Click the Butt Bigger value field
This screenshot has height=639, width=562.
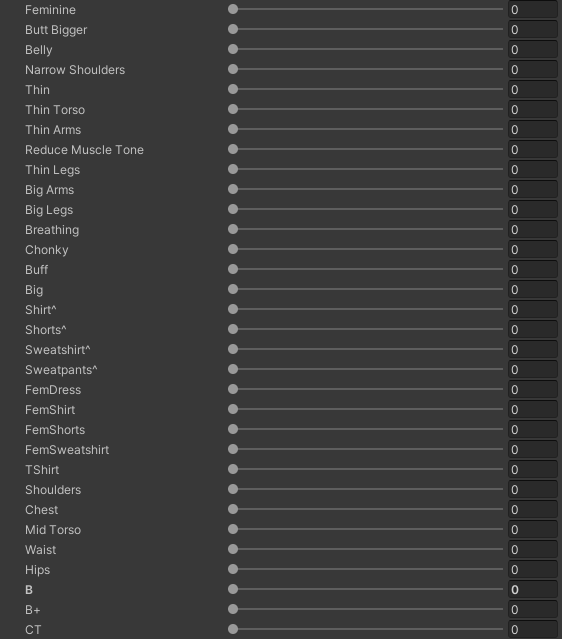pyautogui.click(x=532, y=30)
